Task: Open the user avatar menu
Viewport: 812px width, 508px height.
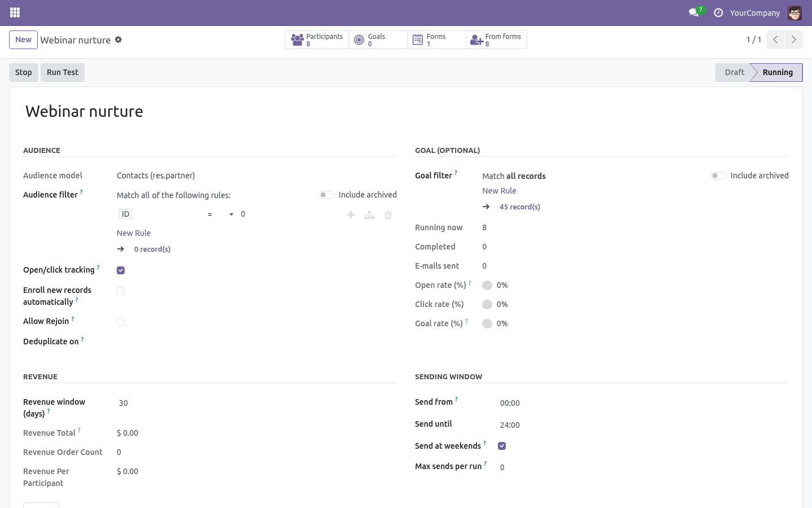Action: click(x=795, y=12)
